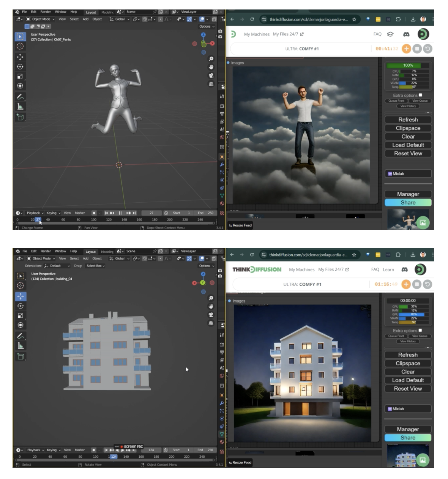
Task: Open the Render menu
Action: (x=45, y=12)
